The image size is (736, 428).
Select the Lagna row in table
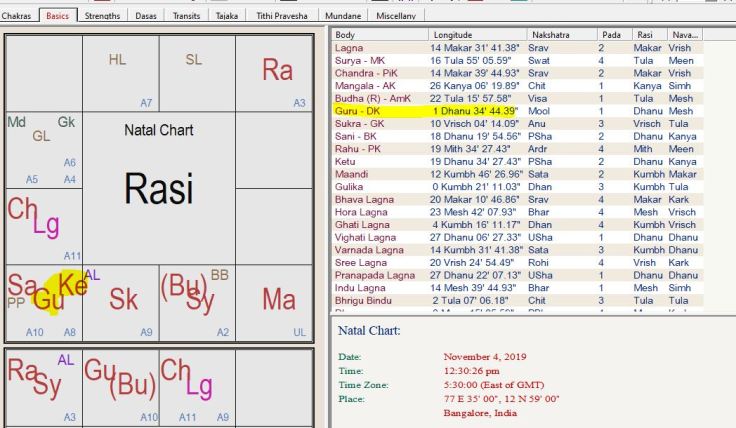(x=518, y=48)
